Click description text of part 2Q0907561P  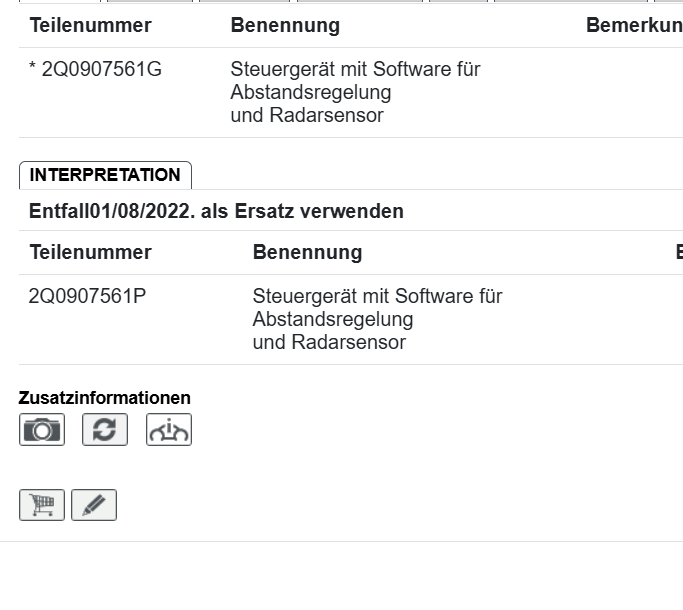click(x=377, y=297)
